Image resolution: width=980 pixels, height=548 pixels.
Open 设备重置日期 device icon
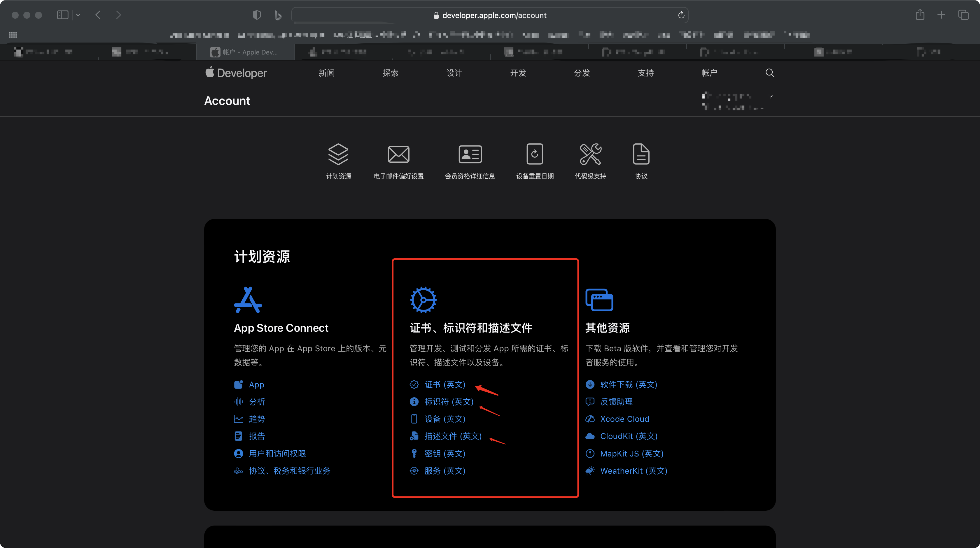(x=535, y=154)
